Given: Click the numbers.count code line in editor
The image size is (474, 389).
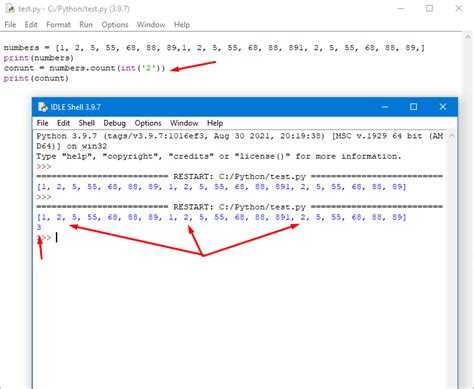Looking at the screenshot, I should [84, 68].
